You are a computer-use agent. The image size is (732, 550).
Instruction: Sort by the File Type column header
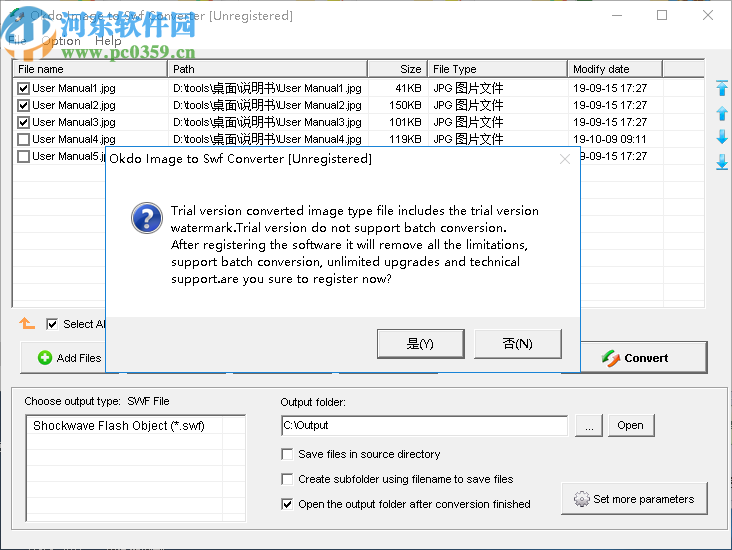click(498, 69)
